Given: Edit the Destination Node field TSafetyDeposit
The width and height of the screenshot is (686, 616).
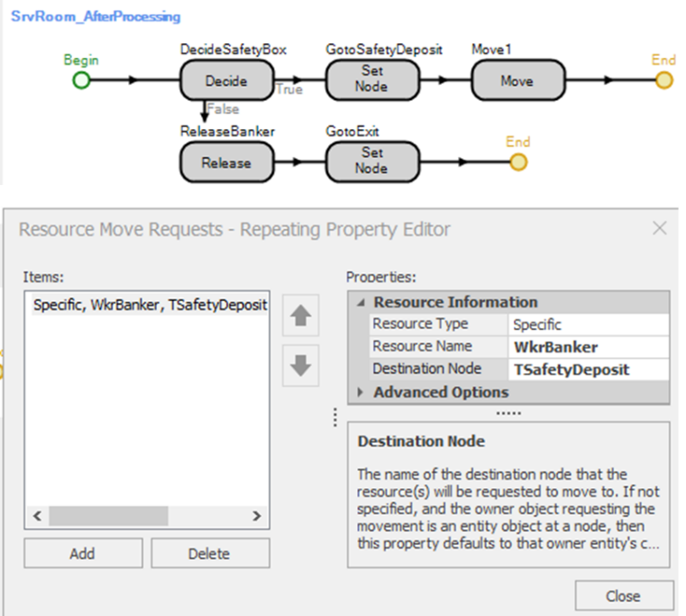Looking at the screenshot, I should coord(589,370).
